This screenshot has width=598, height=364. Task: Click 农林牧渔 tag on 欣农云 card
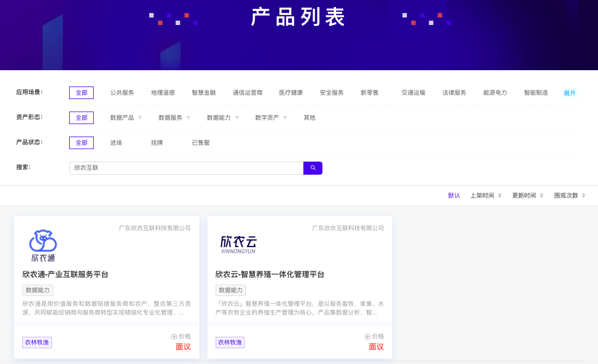point(230,342)
